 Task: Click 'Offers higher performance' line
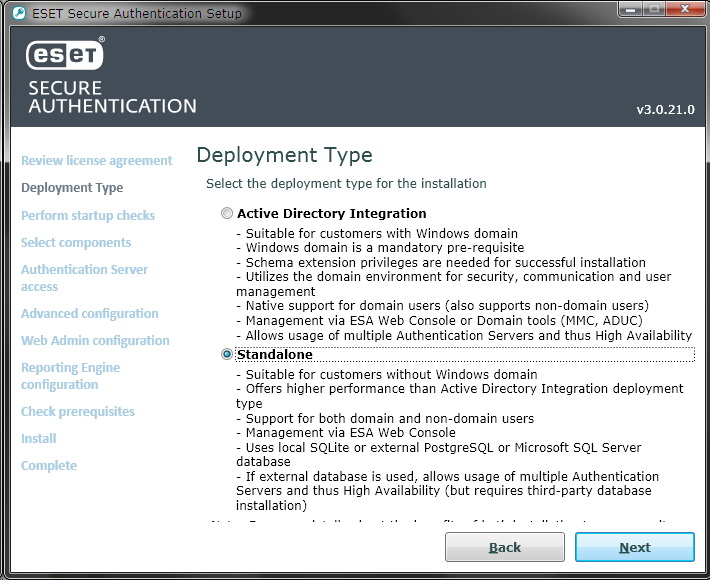click(460, 396)
